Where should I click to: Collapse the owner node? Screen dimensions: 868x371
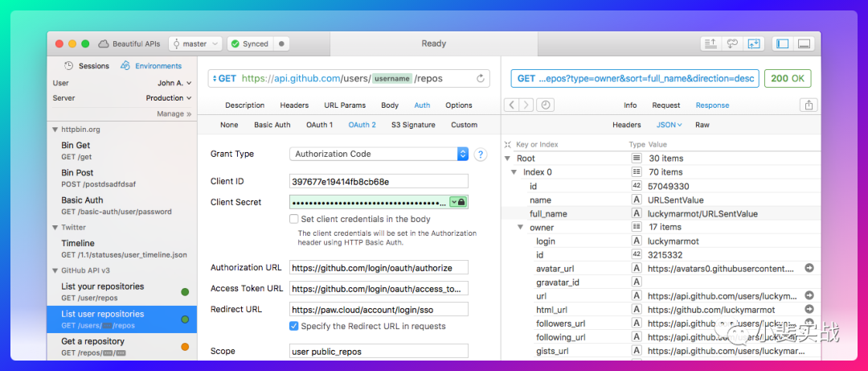pyautogui.click(x=521, y=228)
